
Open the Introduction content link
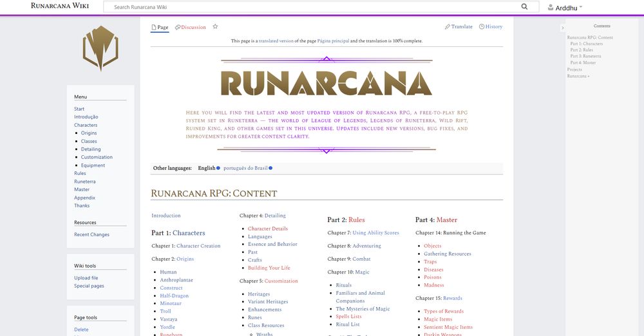[x=166, y=216]
